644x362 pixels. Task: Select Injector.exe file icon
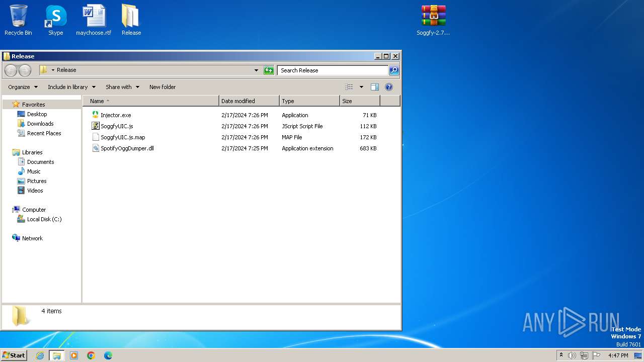click(x=96, y=115)
